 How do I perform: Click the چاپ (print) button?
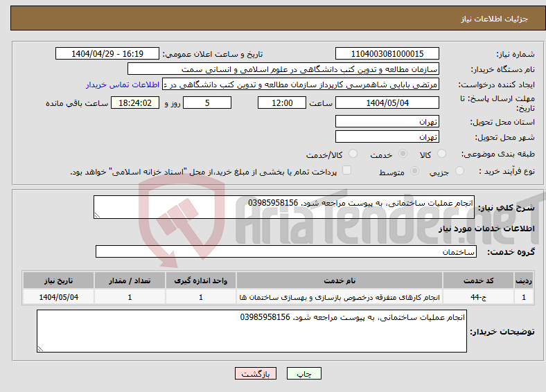coord(303,373)
